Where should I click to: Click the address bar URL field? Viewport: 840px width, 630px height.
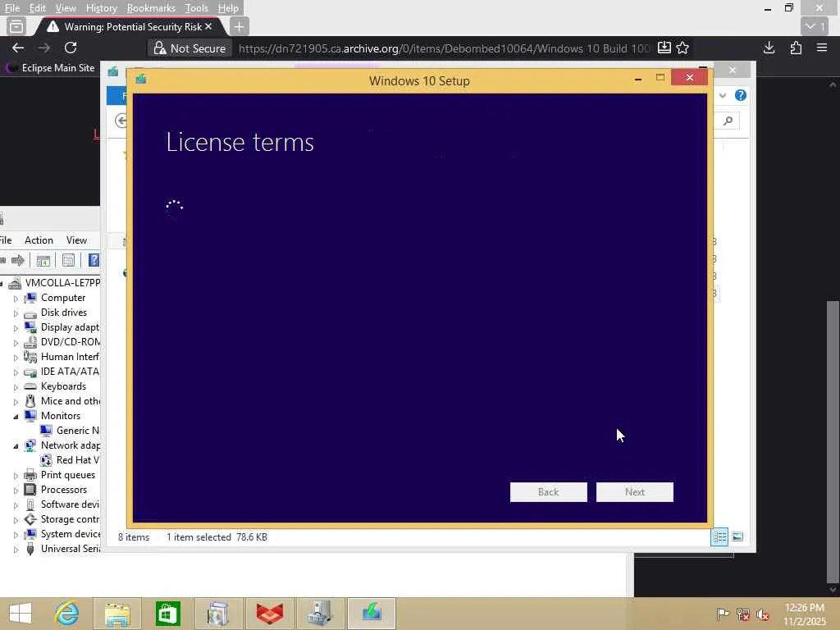point(444,48)
